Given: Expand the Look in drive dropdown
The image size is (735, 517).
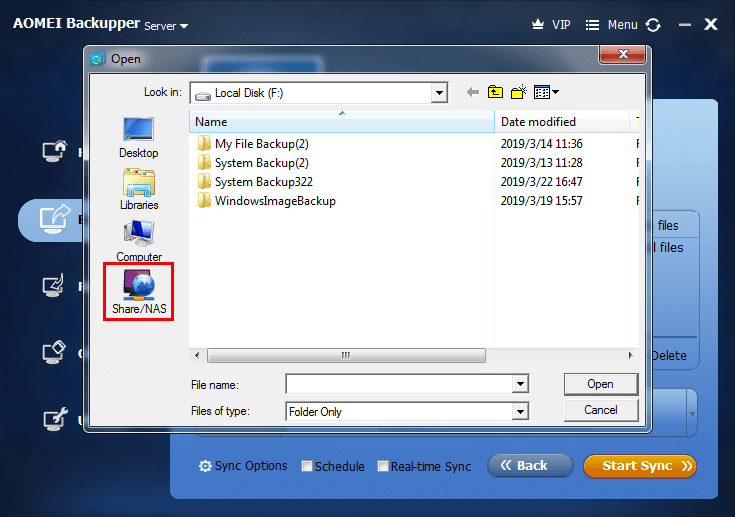Looking at the screenshot, I should (x=439, y=93).
